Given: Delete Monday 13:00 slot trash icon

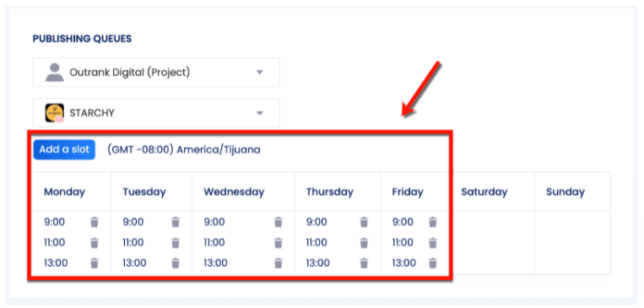Looking at the screenshot, I should coord(95,262).
